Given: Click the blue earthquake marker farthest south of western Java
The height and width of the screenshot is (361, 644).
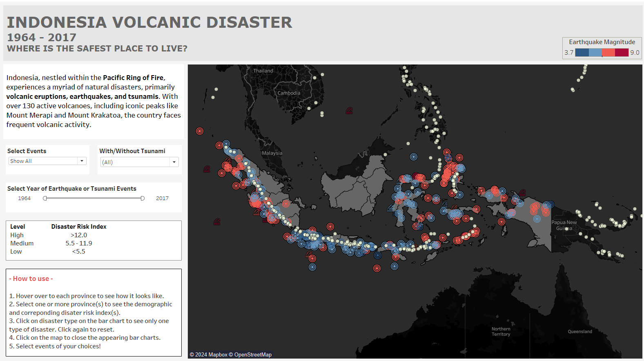Looking at the screenshot, I should (x=312, y=267).
